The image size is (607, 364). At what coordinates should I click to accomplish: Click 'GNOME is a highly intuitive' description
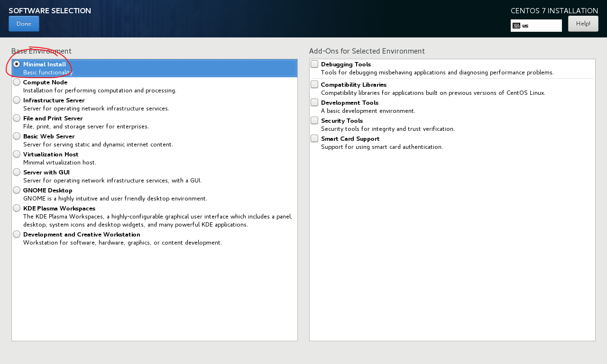point(115,199)
